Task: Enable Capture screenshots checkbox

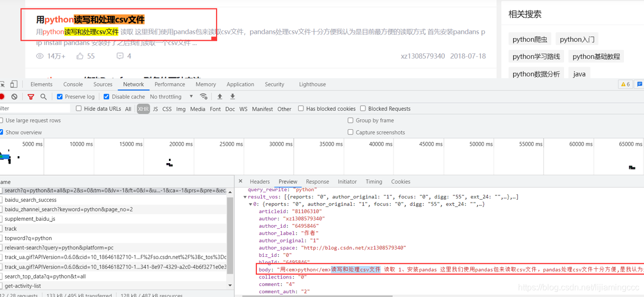Action: coord(351,132)
